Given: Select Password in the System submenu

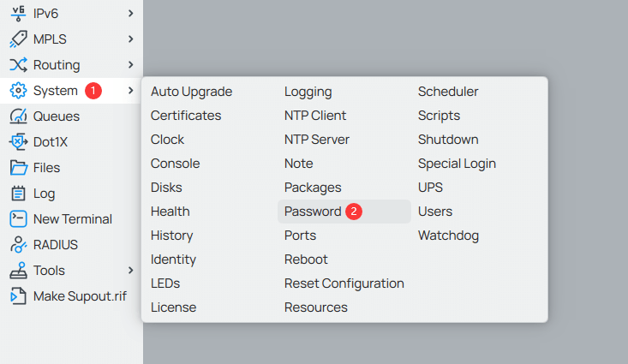Looking at the screenshot, I should 313,212.
